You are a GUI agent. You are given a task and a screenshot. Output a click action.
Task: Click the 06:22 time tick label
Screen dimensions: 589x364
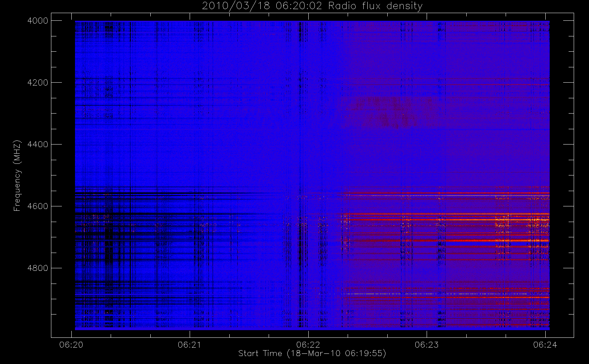(x=308, y=345)
